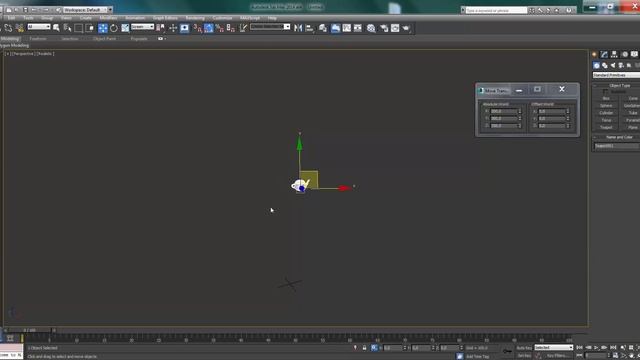
Task: Open Edit Named Selection Sets
Action: tap(243, 28)
